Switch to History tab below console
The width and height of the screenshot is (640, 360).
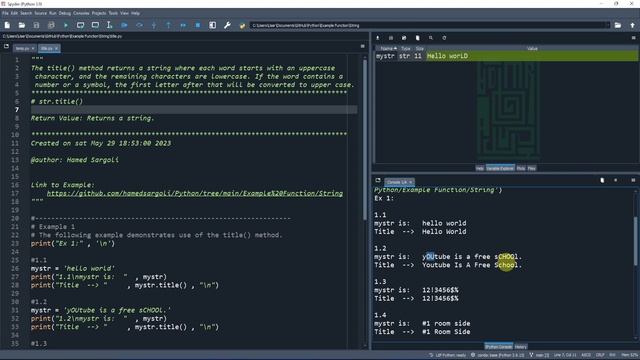pos(520,347)
